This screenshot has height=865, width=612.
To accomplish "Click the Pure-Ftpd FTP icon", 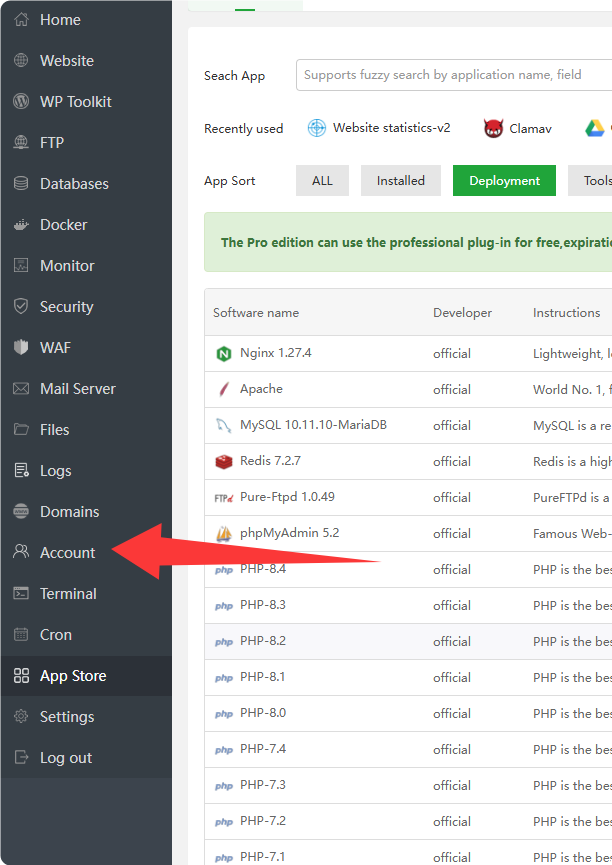I will pos(223,498).
